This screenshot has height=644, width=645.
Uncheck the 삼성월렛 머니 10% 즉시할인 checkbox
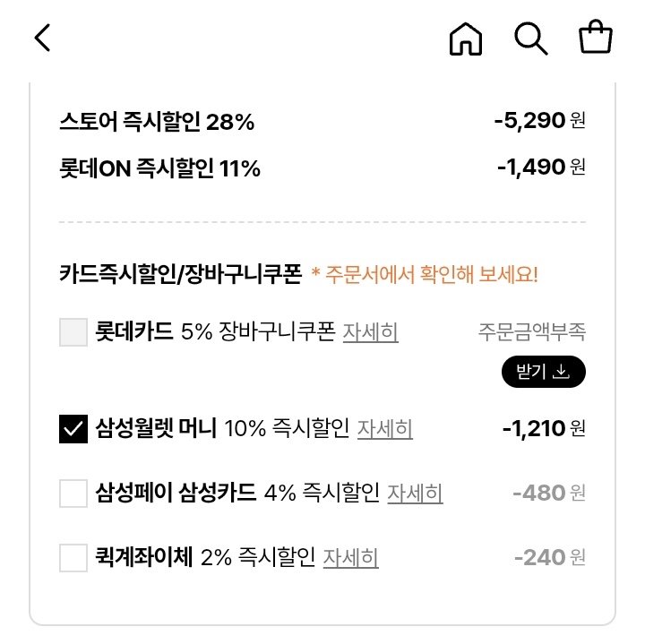[x=73, y=429]
